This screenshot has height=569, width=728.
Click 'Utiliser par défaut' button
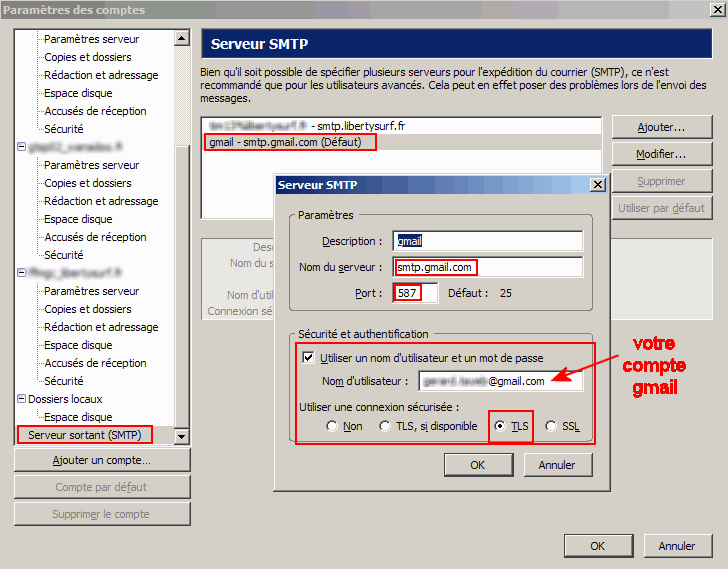[662, 208]
